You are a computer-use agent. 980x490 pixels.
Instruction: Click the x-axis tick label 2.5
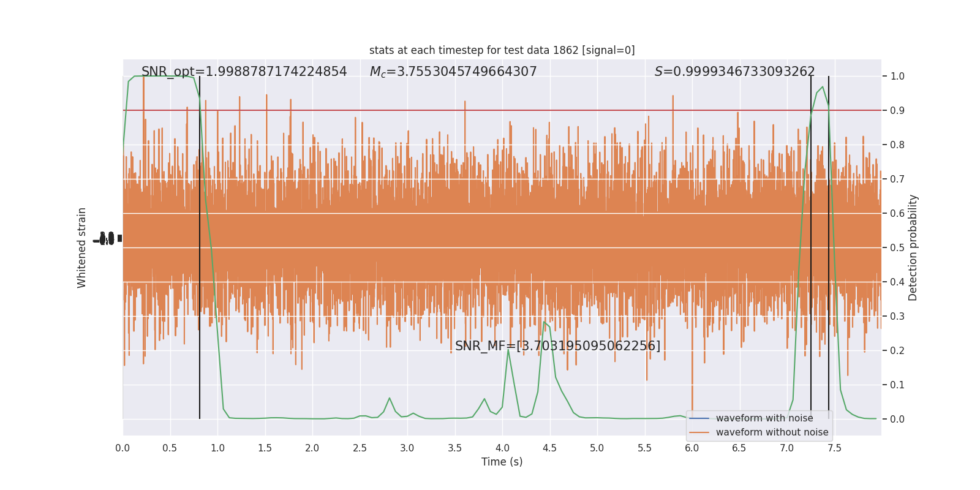pos(360,448)
